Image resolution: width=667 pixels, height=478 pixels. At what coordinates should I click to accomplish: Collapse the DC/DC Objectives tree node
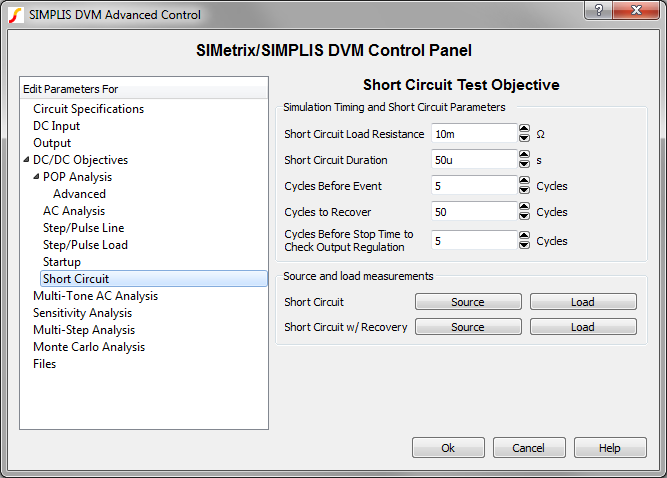pyautogui.click(x=27, y=160)
